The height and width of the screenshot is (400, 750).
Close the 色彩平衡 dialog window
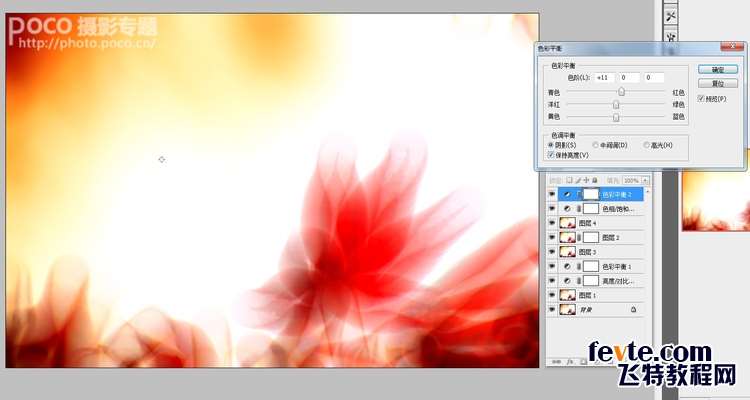[732, 47]
